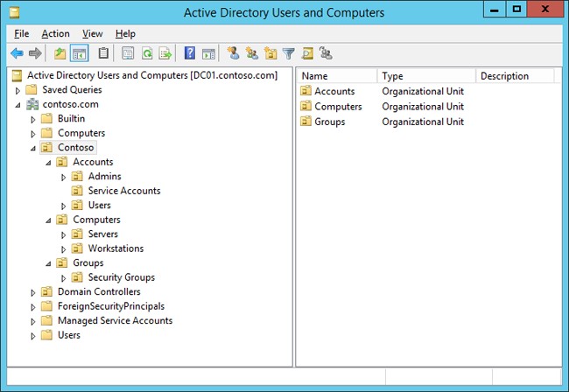This screenshot has height=392, width=569.
Task: Open the Action menu
Action: click(x=55, y=33)
